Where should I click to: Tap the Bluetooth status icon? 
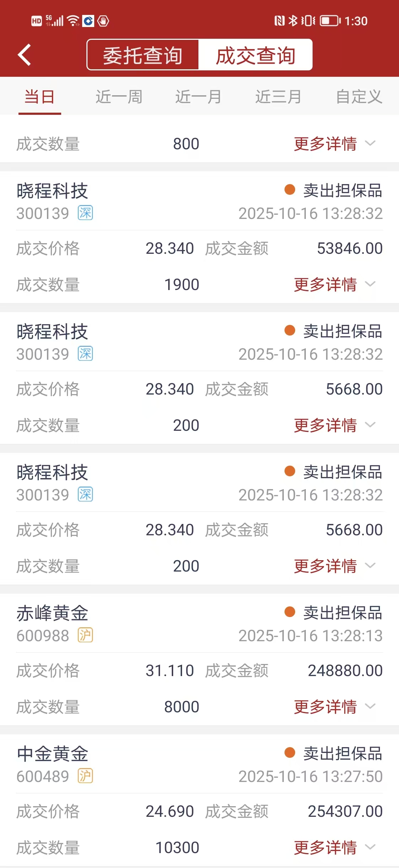(293, 21)
